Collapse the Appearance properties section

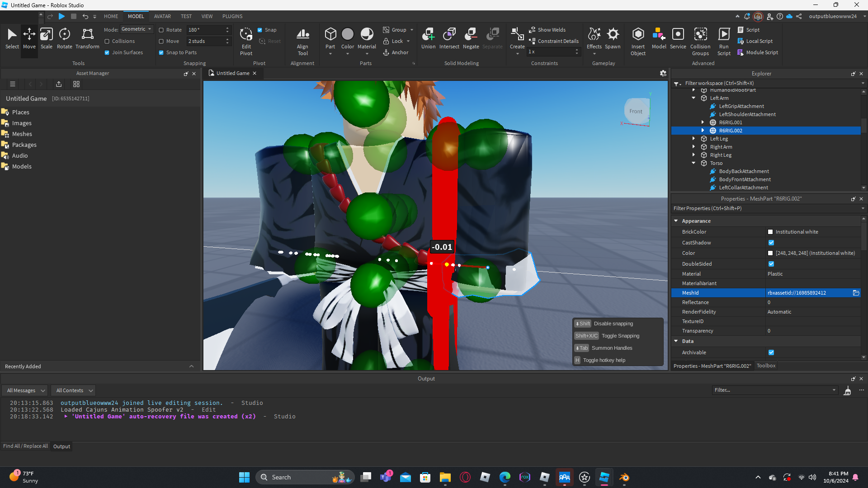pyautogui.click(x=676, y=221)
